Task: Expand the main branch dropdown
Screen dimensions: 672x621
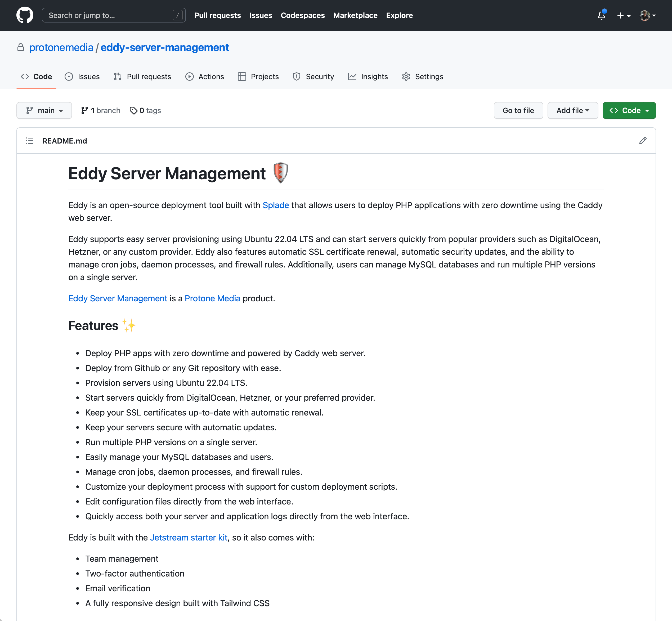Action: (44, 110)
